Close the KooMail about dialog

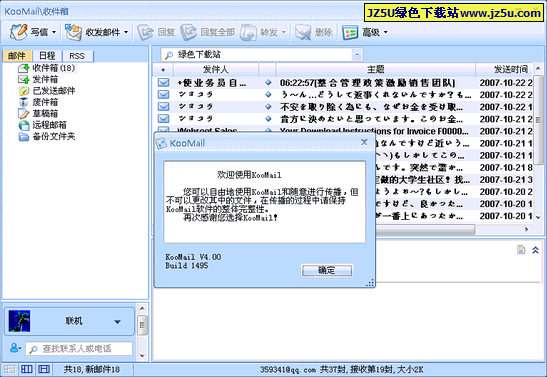click(x=364, y=142)
